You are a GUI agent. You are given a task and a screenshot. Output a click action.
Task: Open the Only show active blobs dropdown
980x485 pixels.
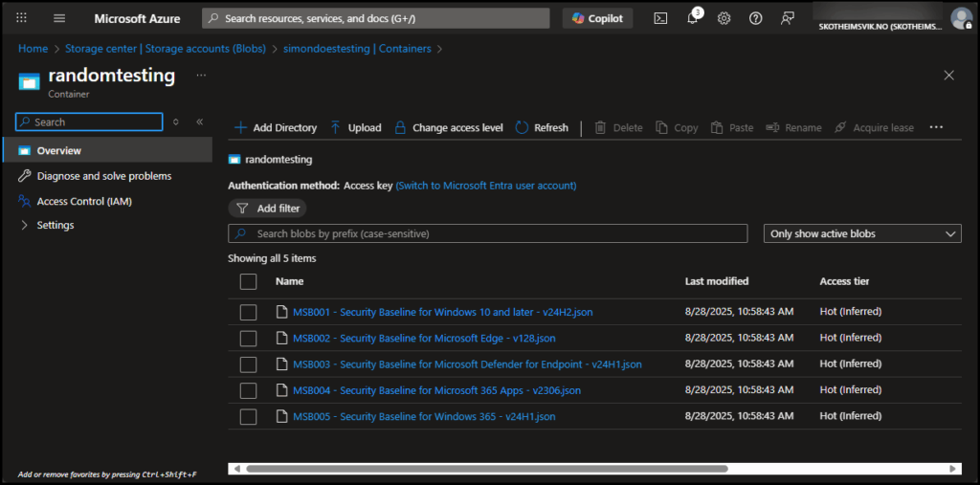(x=862, y=233)
